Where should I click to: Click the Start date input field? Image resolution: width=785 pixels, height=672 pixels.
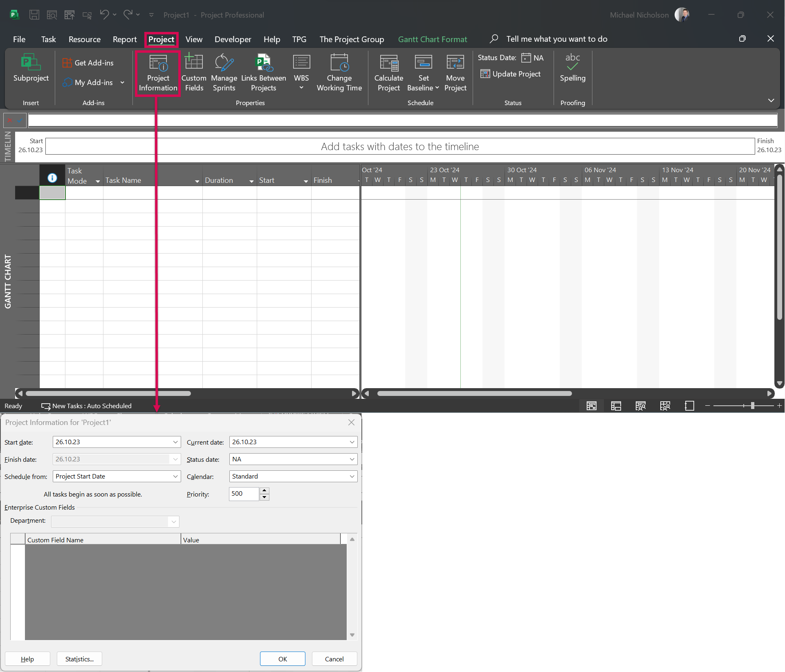point(111,442)
